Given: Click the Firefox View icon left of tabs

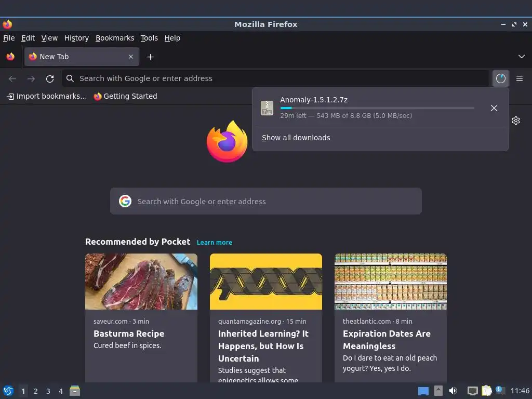Looking at the screenshot, I should click(10, 57).
